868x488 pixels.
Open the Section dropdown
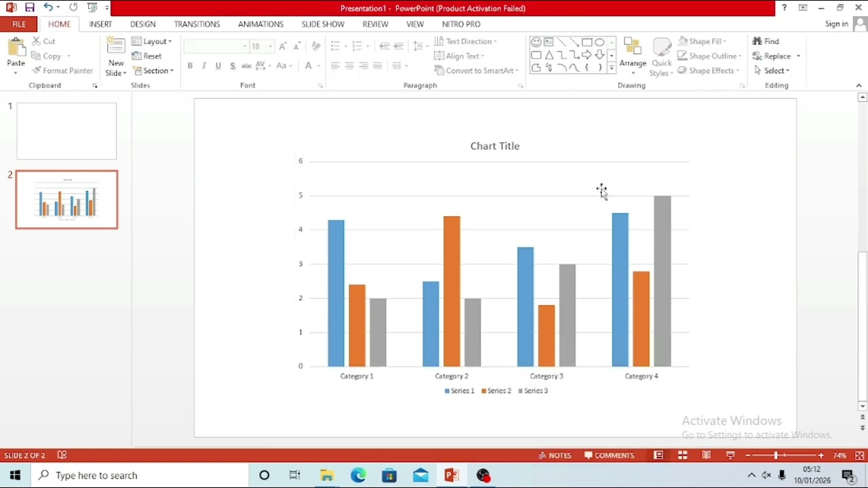click(153, 70)
